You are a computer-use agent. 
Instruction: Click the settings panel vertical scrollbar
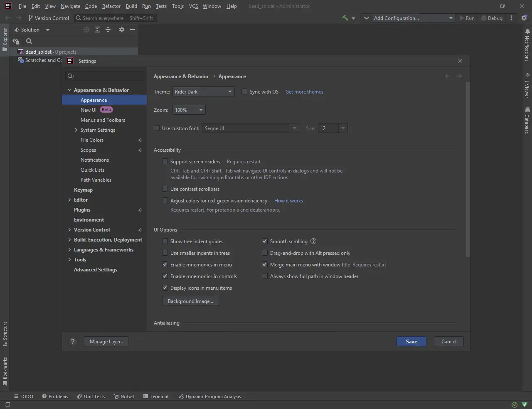(x=468, y=166)
